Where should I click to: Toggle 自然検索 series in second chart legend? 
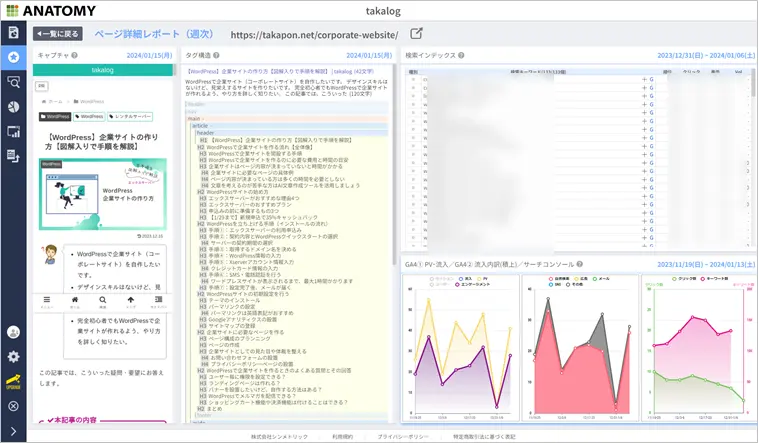559,279
